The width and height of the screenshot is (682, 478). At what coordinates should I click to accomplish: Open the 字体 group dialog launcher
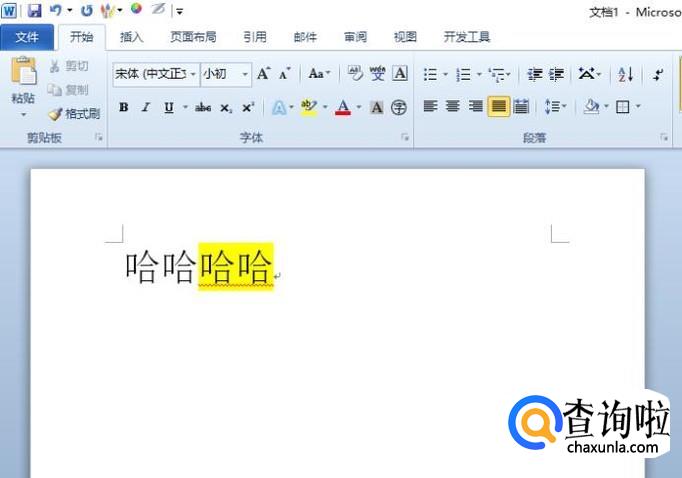[405, 137]
